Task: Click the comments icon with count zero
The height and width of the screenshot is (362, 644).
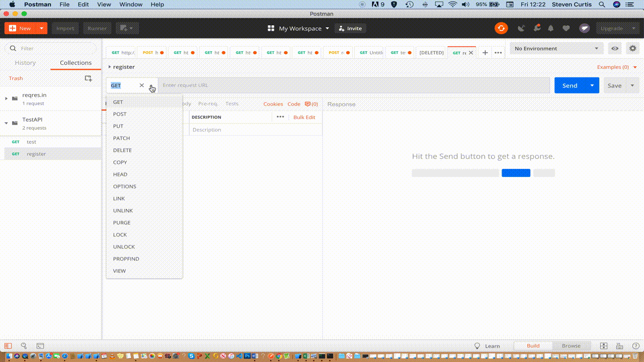Action: (311, 104)
